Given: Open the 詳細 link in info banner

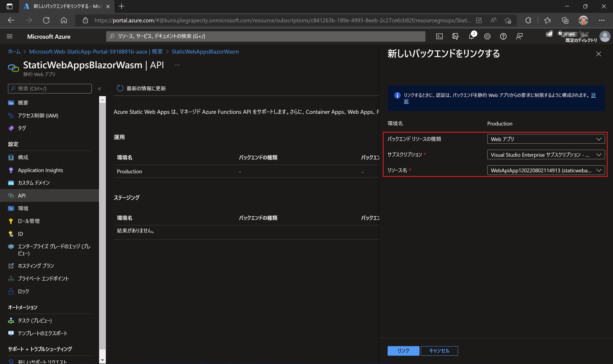Looking at the screenshot, I should [x=593, y=95].
